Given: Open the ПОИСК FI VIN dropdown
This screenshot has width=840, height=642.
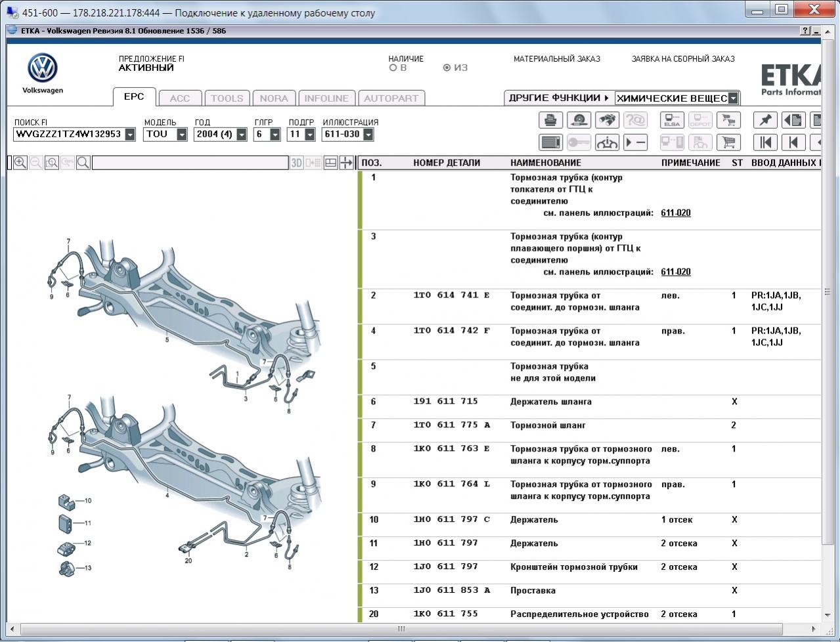Looking at the screenshot, I should click(130, 134).
